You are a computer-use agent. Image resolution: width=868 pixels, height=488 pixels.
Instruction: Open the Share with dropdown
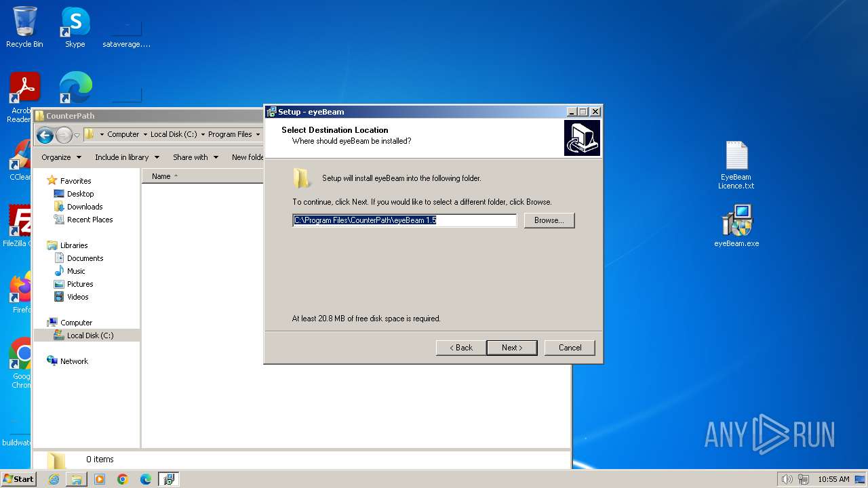[195, 157]
